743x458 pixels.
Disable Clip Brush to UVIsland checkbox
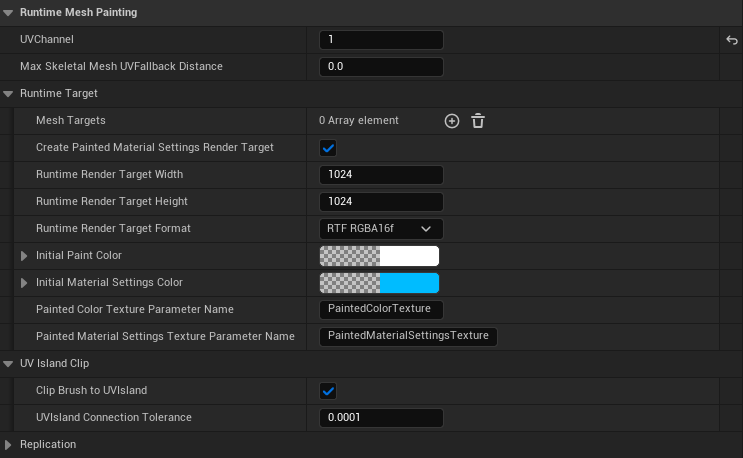coord(328,391)
